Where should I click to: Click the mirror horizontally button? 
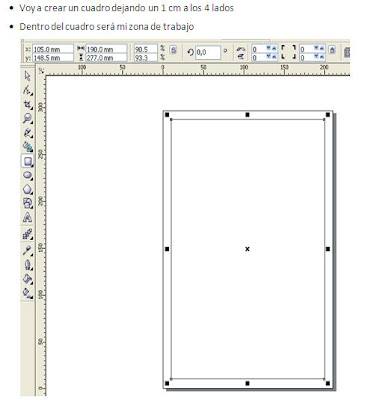pyautogui.click(x=241, y=49)
